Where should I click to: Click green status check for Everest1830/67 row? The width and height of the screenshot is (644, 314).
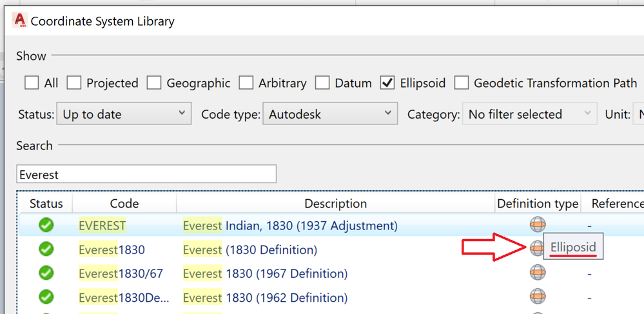pos(46,273)
